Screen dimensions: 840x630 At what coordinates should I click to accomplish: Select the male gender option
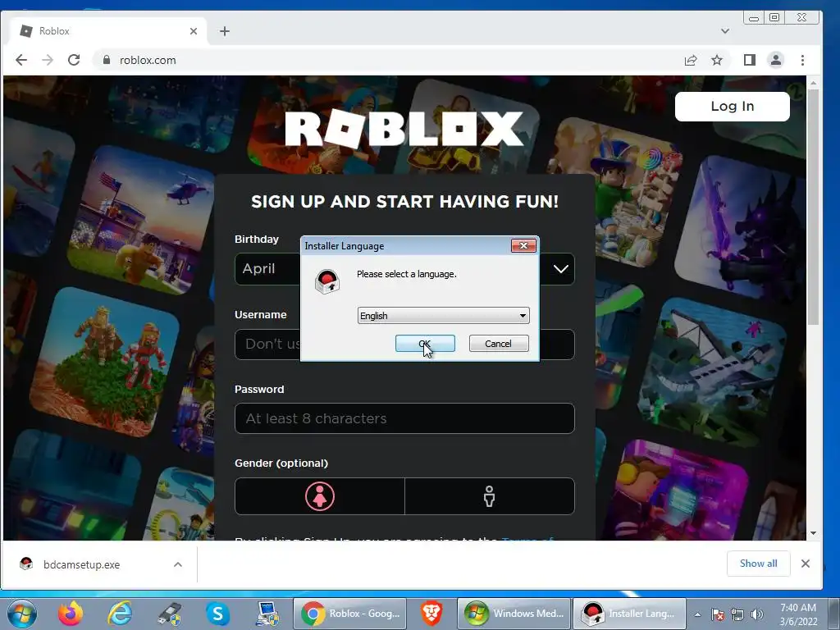point(489,496)
